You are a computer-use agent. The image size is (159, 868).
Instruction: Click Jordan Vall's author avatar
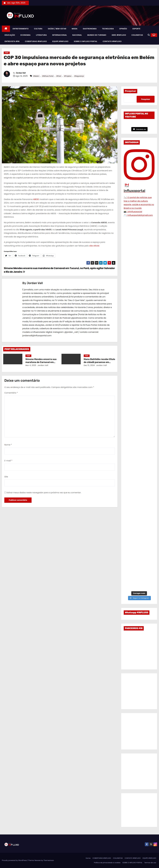pyautogui.click(x=7, y=74)
